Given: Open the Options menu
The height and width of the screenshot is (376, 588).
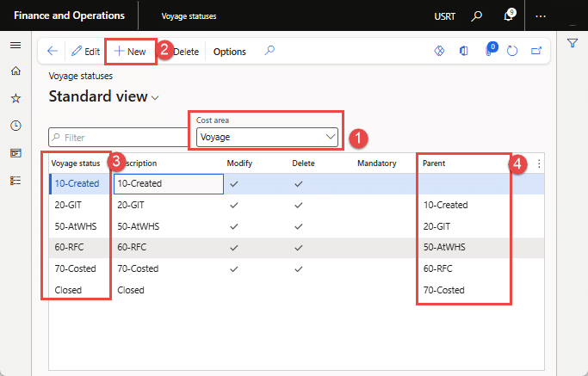Looking at the screenshot, I should point(229,52).
